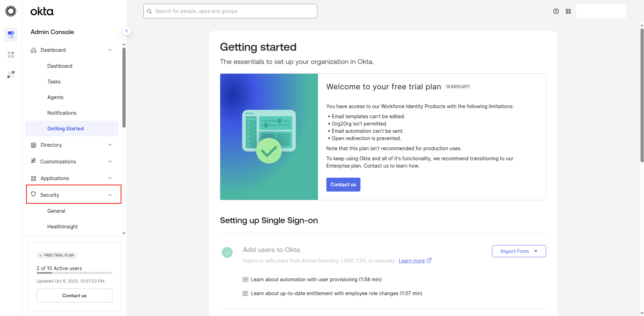Open the apps grid icon in header
Viewport: 644px width, 316px height.
[x=568, y=11]
